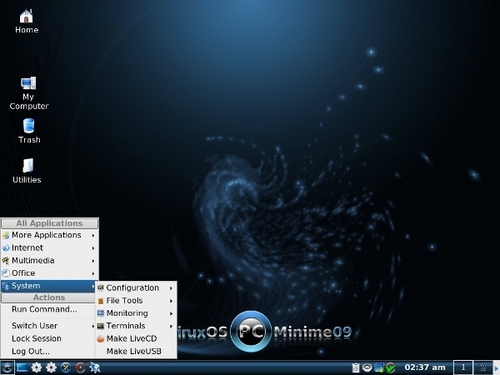The height and width of the screenshot is (375, 500).
Task: Click the green checkmark update tray icon
Action: [390, 367]
